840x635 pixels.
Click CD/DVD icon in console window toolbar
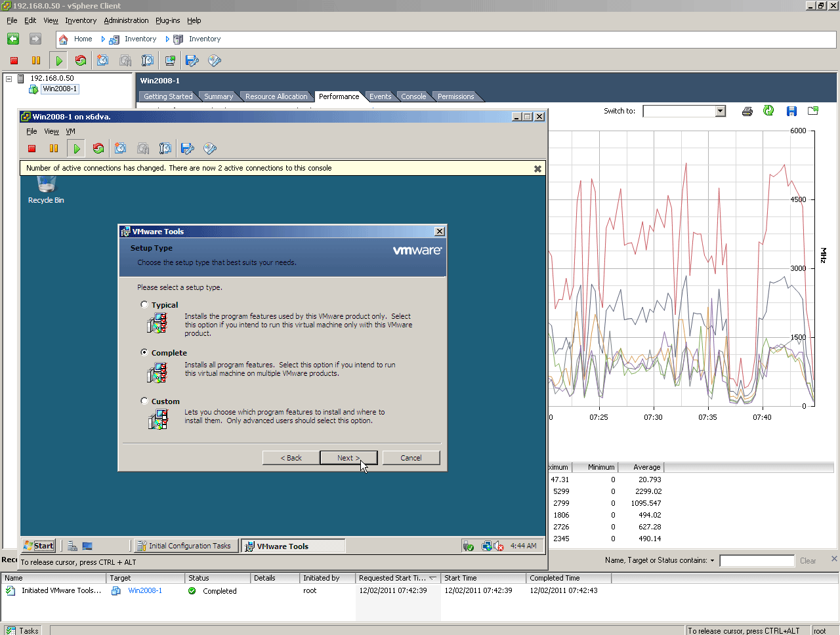point(210,148)
